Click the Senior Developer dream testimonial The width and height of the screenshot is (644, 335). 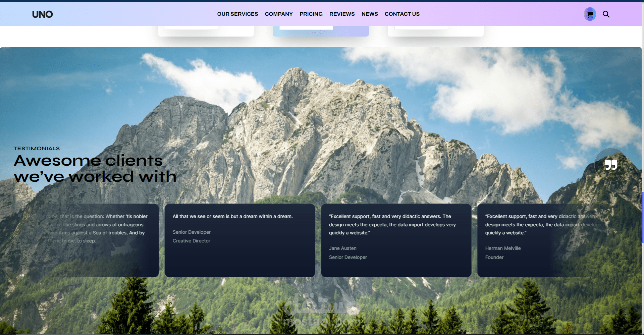point(239,240)
